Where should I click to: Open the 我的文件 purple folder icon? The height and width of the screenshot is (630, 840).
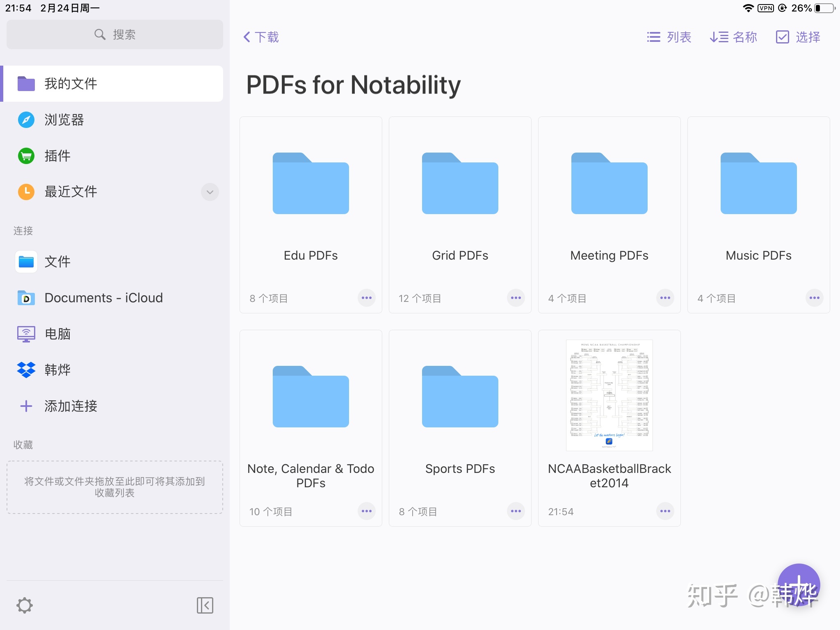click(26, 84)
